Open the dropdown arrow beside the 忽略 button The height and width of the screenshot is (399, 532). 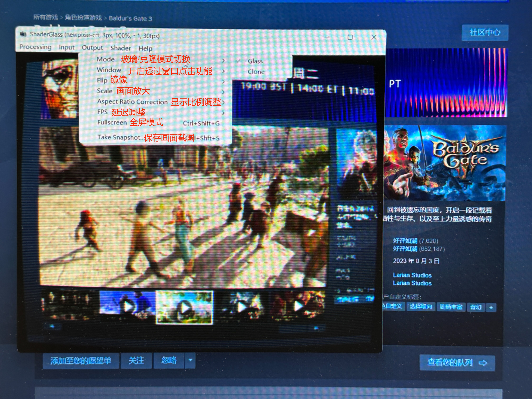pos(190,360)
